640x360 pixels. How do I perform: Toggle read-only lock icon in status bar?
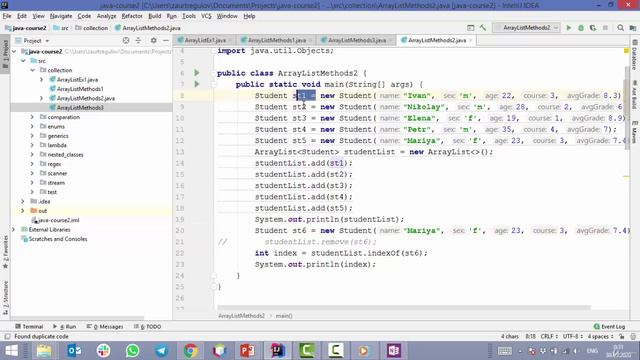tap(622, 336)
